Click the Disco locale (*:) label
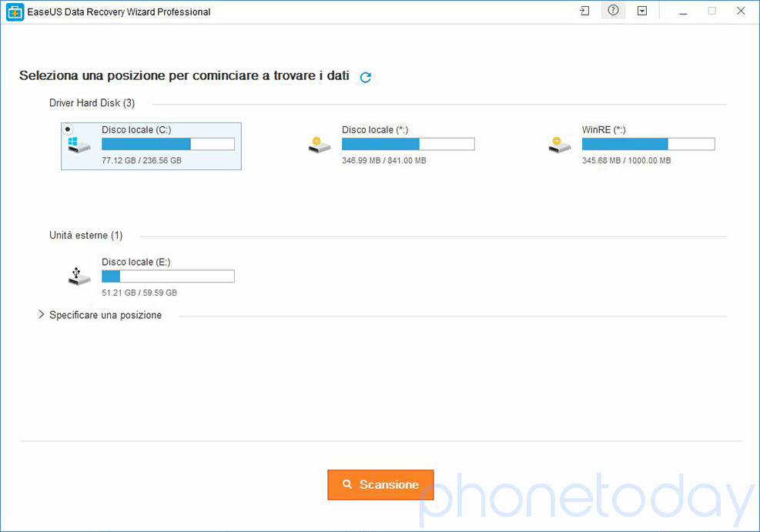 [375, 130]
